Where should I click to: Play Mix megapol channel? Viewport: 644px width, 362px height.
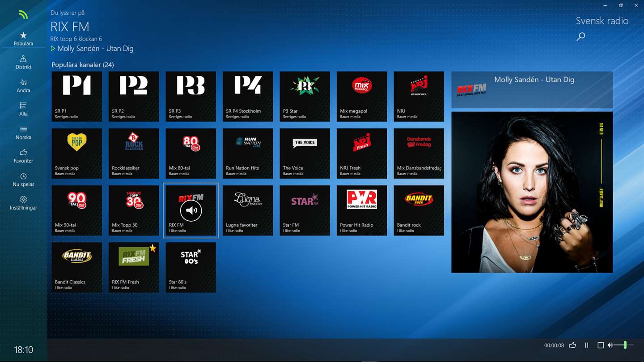362,97
